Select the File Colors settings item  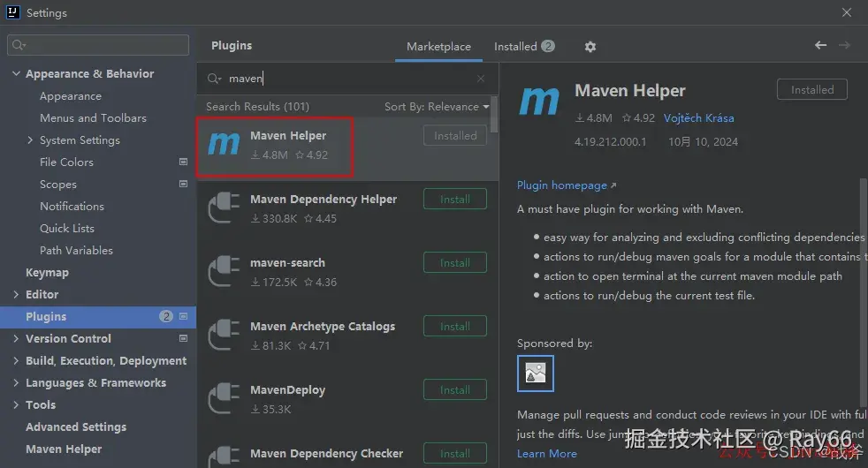pyautogui.click(x=66, y=162)
